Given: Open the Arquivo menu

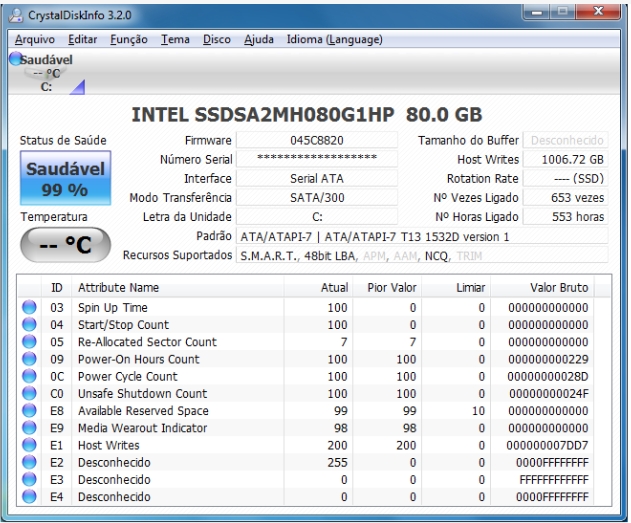Looking at the screenshot, I should [x=36, y=39].
